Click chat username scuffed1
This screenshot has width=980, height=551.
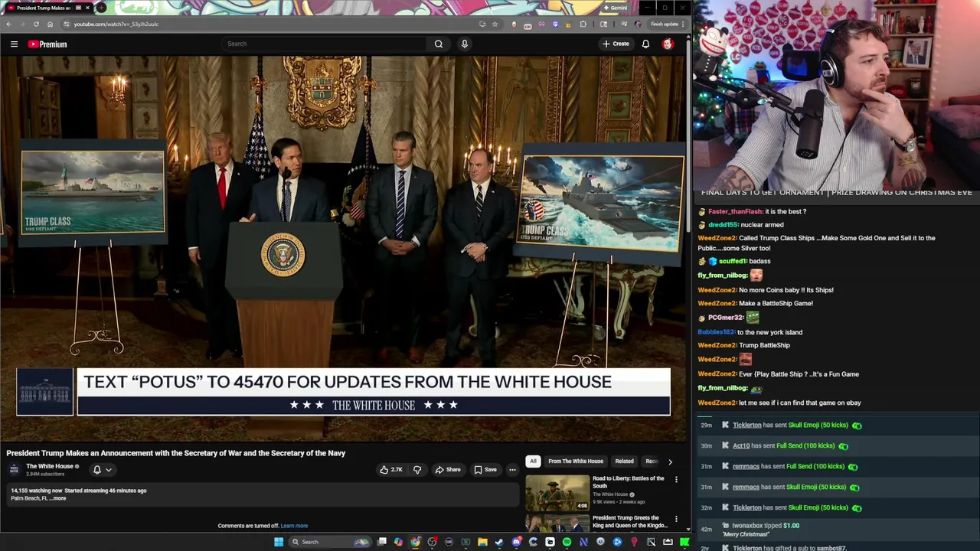[x=733, y=262]
